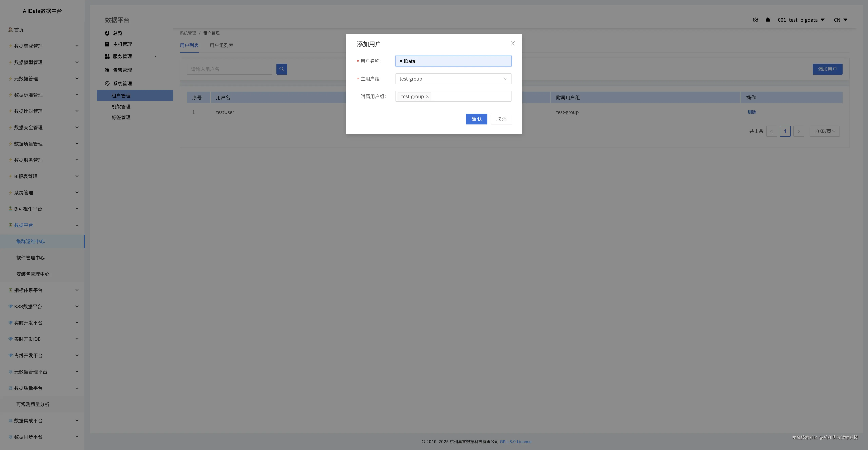Click the alarm bell icon in header

point(768,20)
